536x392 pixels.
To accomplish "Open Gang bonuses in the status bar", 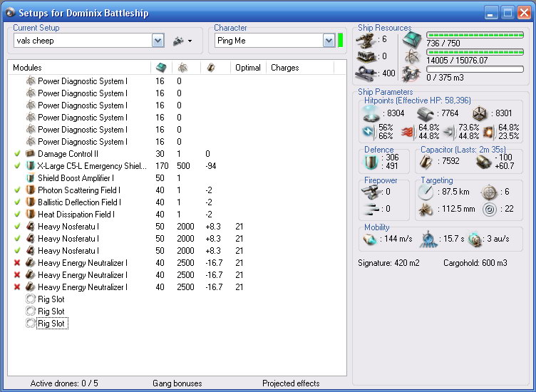I will tap(177, 383).
